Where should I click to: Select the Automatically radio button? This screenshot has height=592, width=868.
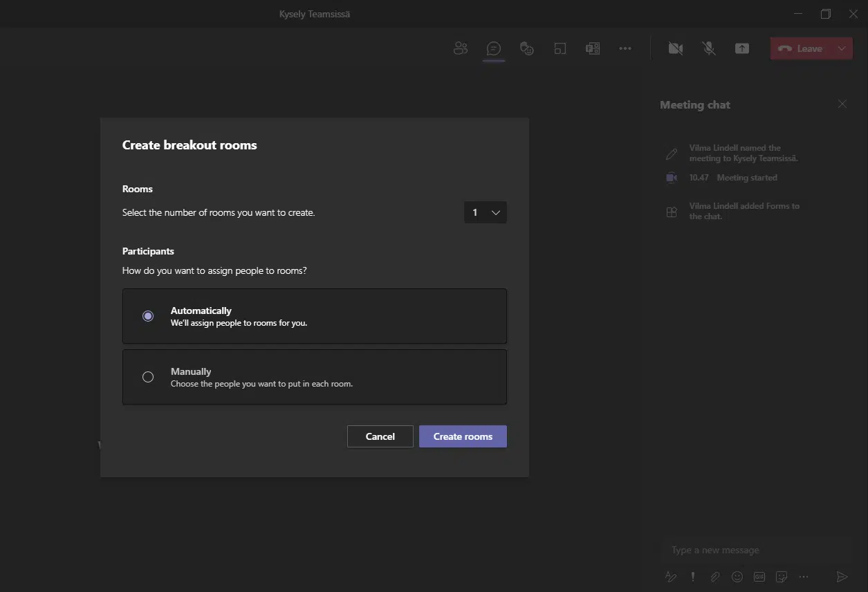pos(148,316)
